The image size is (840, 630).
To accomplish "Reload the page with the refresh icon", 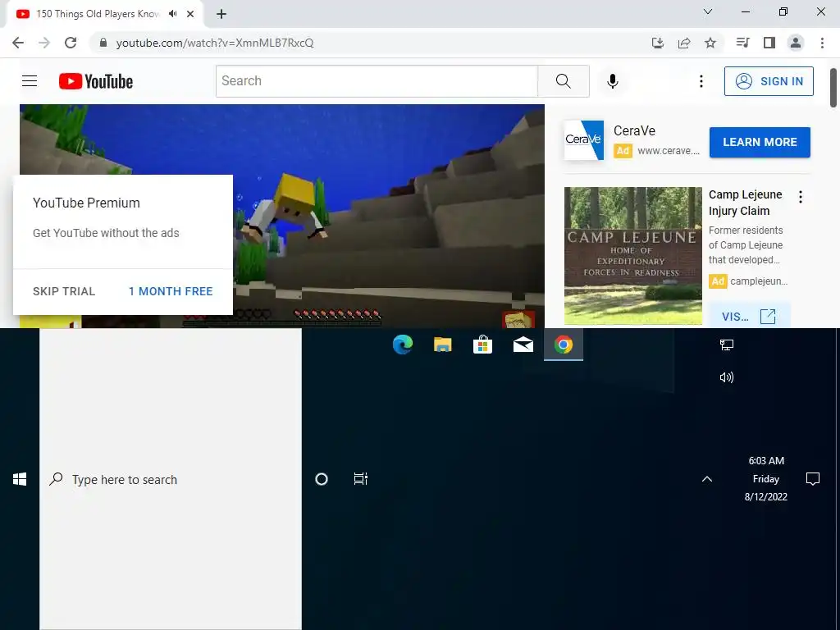I will click(x=71, y=43).
